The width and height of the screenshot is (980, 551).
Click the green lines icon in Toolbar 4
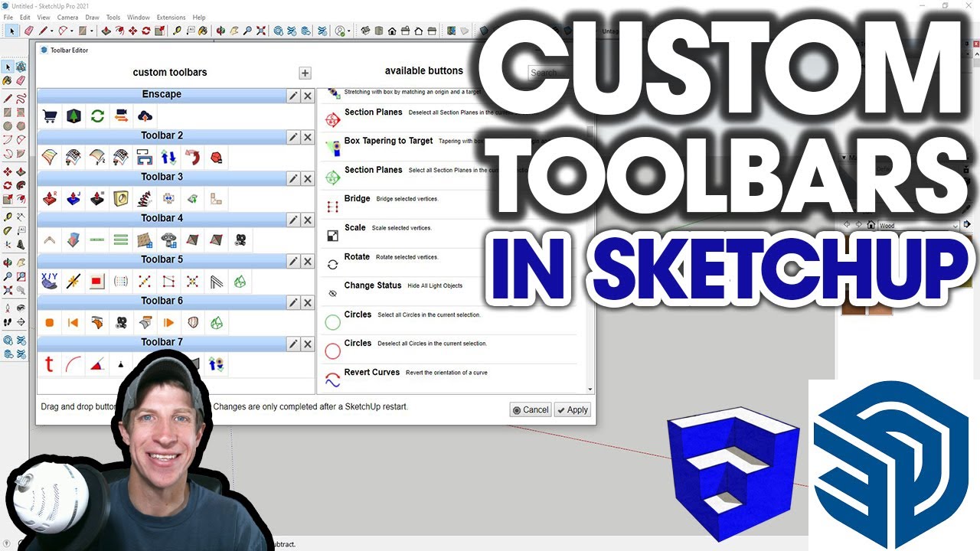[121, 240]
